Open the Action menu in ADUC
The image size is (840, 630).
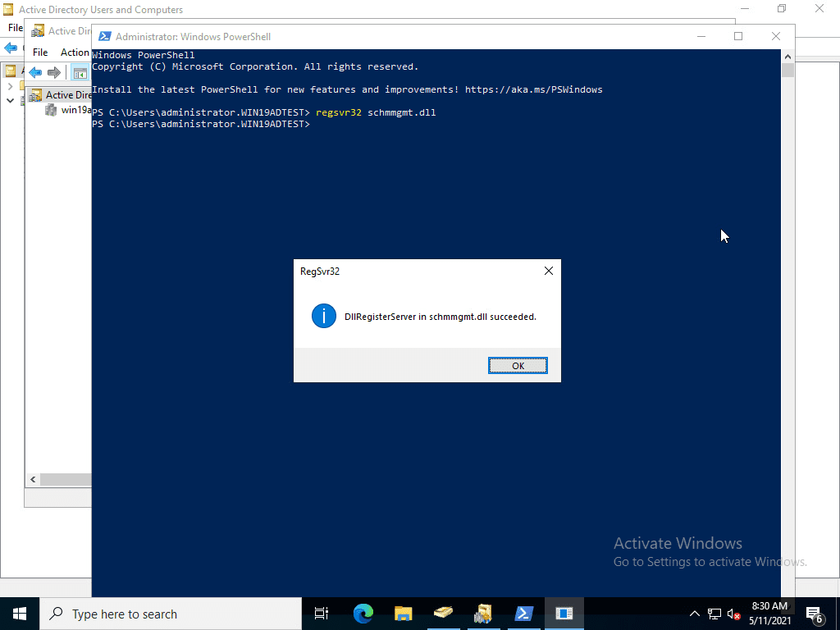pos(75,52)
